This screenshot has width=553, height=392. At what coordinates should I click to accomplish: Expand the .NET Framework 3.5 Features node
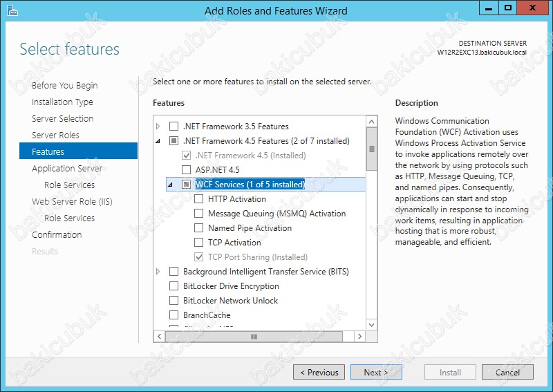(158, 126)
